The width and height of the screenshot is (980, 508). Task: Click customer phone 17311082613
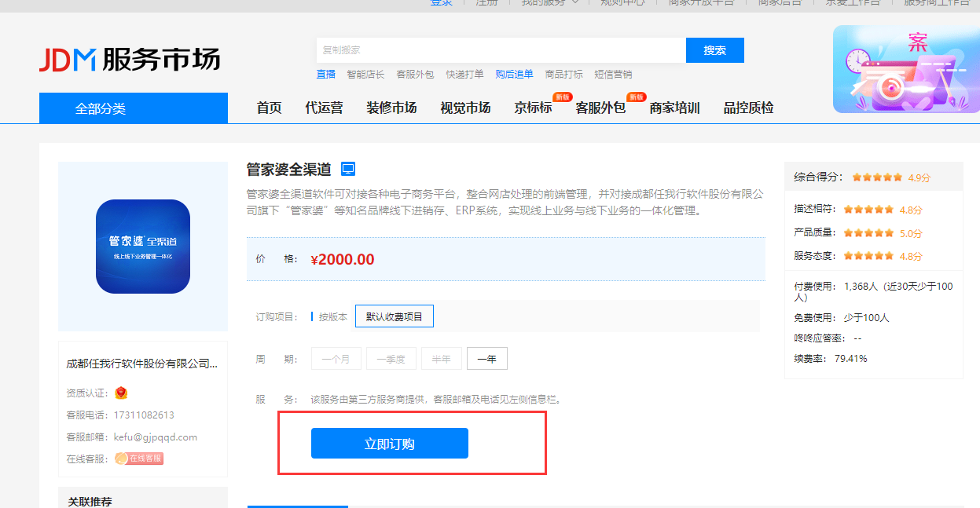click(x=145, y=415)
